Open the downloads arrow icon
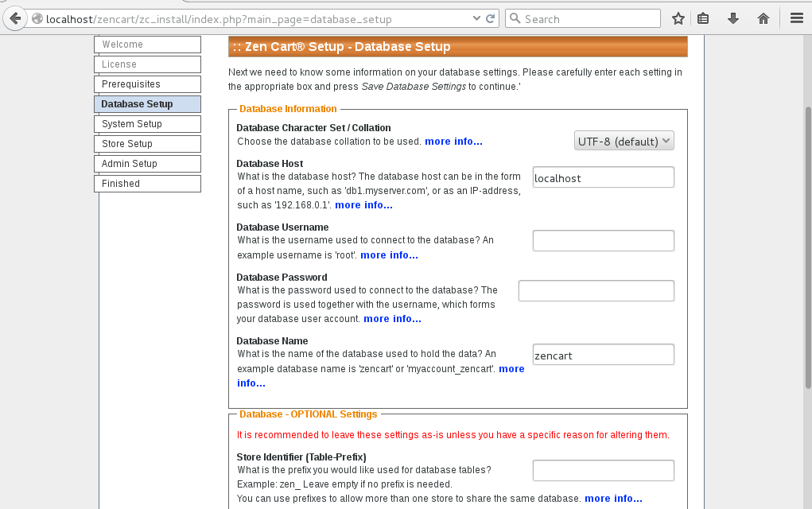The height and width of the screenshot is (509, 812). click(x=732, y=19)
